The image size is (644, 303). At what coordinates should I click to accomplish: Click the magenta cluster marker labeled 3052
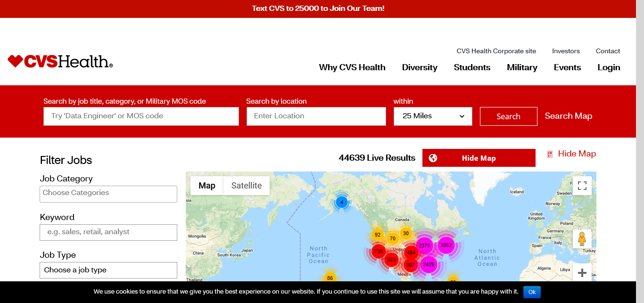tap(446, 245)
